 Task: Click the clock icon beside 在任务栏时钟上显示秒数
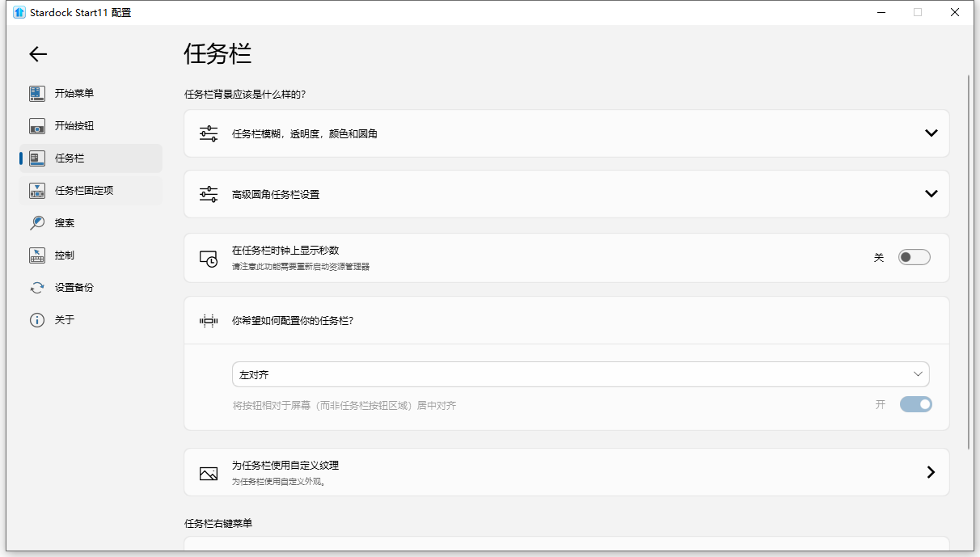click(208, 257)
